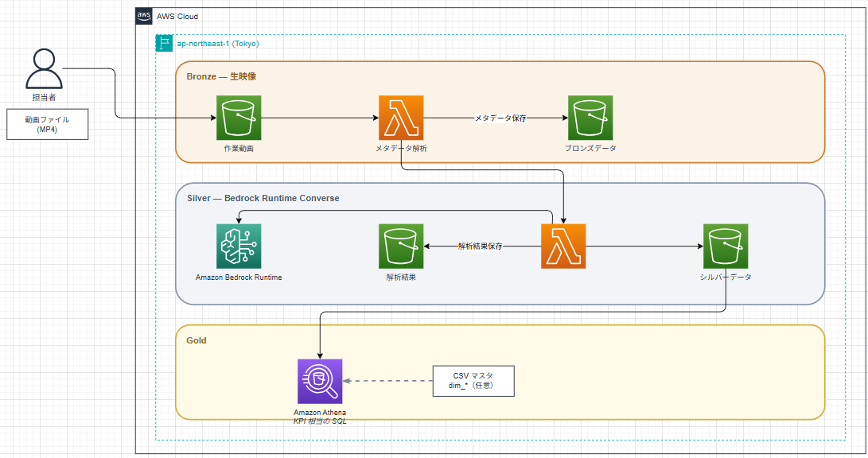Select the Silver — Bedrock Runtime Converse title
The image size is (868, 458).
(x=263, y=198)
